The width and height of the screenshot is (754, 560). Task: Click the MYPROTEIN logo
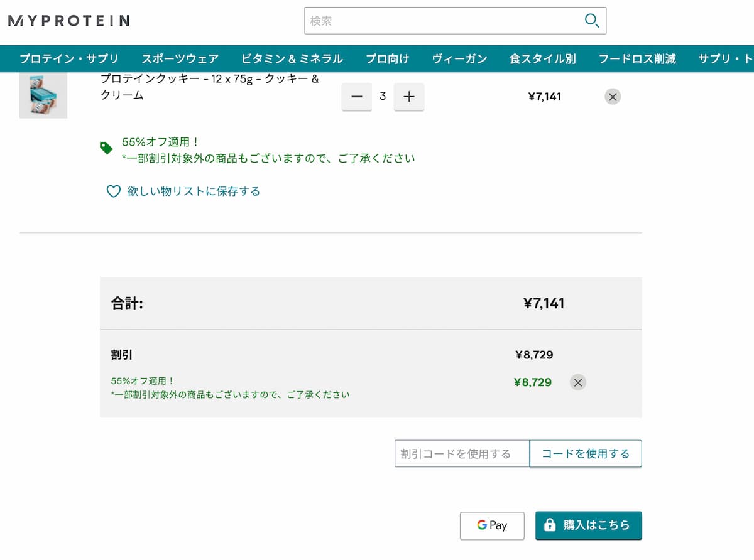tap(68, 21)
